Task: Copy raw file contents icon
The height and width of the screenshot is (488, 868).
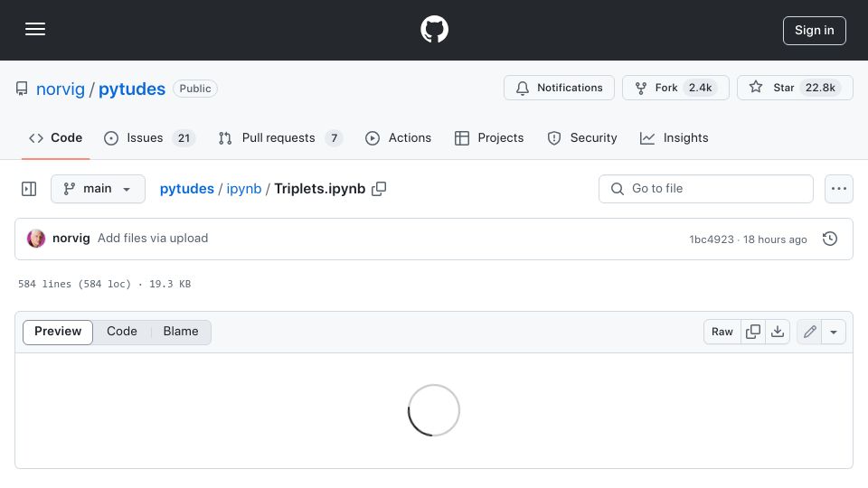Action: [x=753, y=332]
